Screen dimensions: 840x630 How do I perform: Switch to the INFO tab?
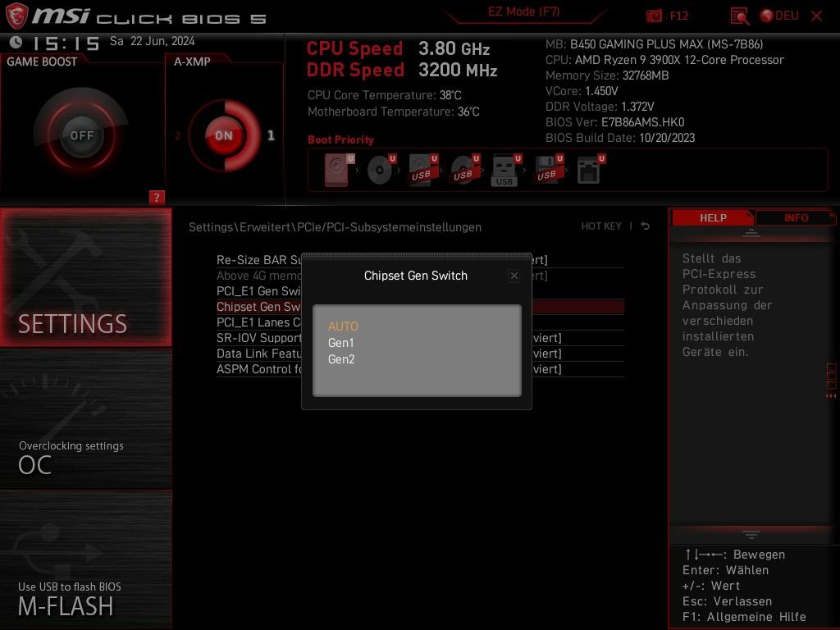point(796,218)
